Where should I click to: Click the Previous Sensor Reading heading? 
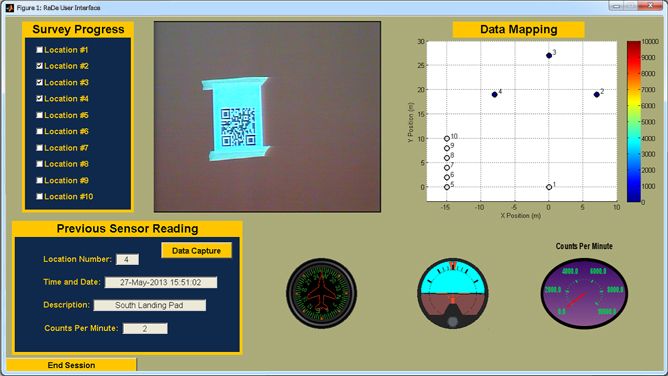pos(127,229)
